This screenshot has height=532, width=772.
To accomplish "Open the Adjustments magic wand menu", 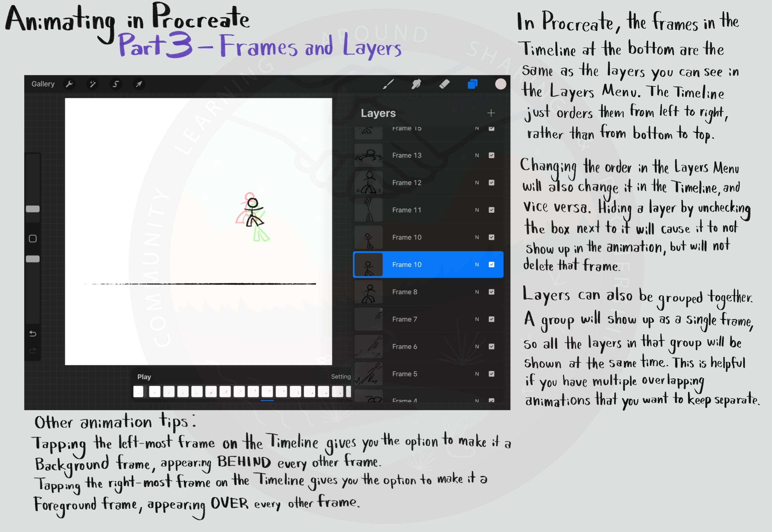I will point(92,84).
